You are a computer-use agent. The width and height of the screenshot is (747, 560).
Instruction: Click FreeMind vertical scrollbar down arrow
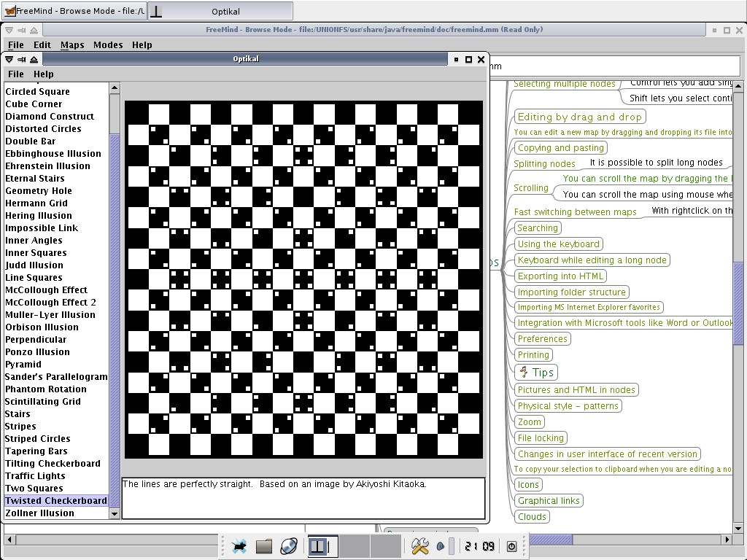pos(738,528)
